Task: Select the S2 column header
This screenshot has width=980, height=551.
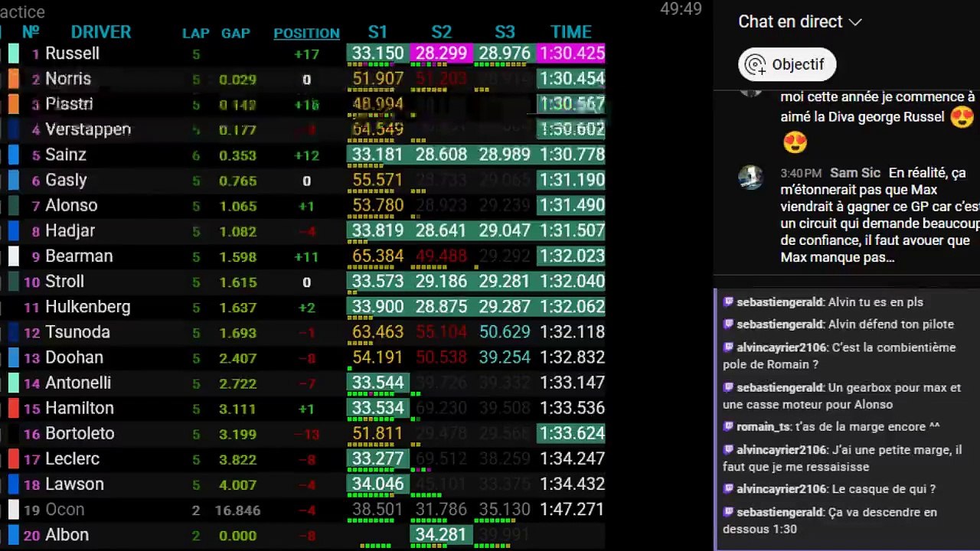Action: point(441,32)
